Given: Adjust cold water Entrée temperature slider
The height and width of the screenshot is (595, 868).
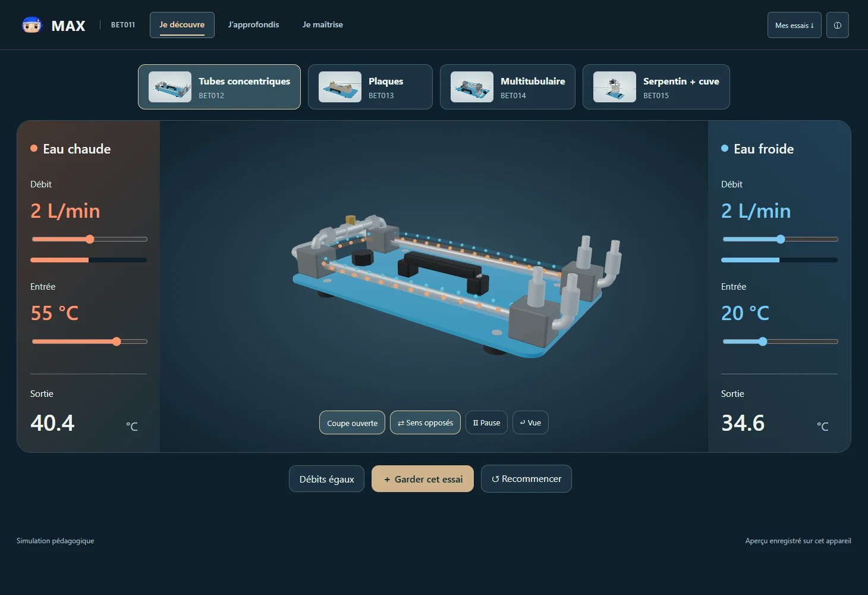Looking at the screenshot, I should point(763,342).
